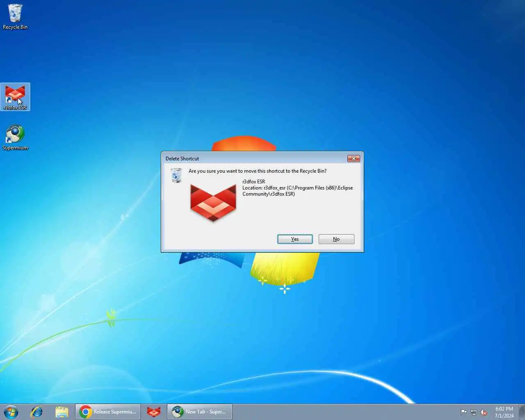The width and height of the screenshot is (525, 420).
Task: Click the recycle bin icon in dialog
Action: point(176,175)
